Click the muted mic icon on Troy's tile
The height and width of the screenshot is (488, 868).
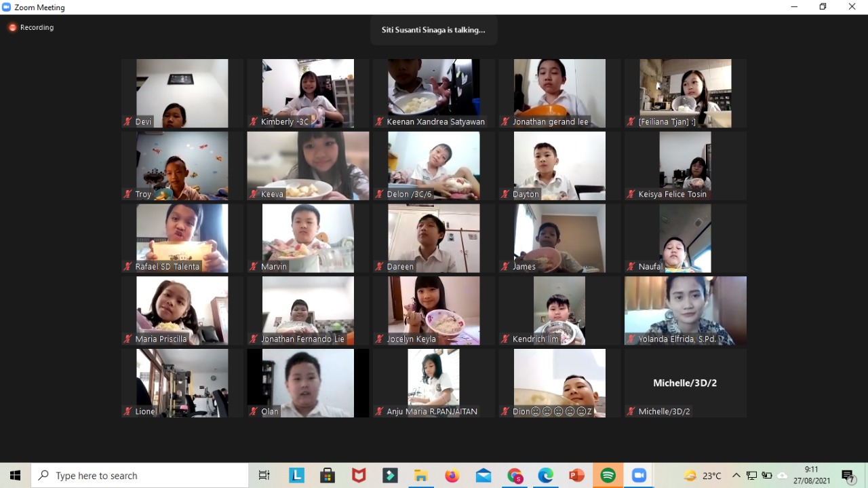point(127,194)
